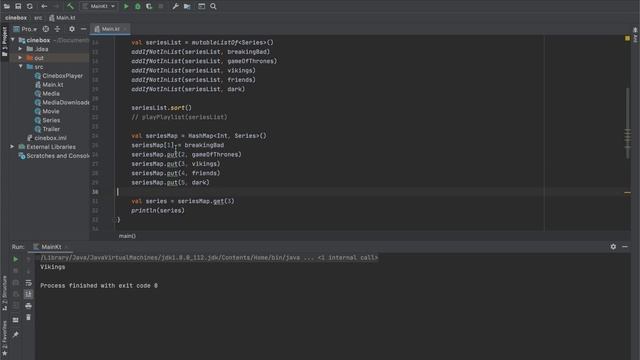Close the MainKt run tab
The width and height of the screenshot is (640, 360).
pyautogui.click(x=67, y=247)
